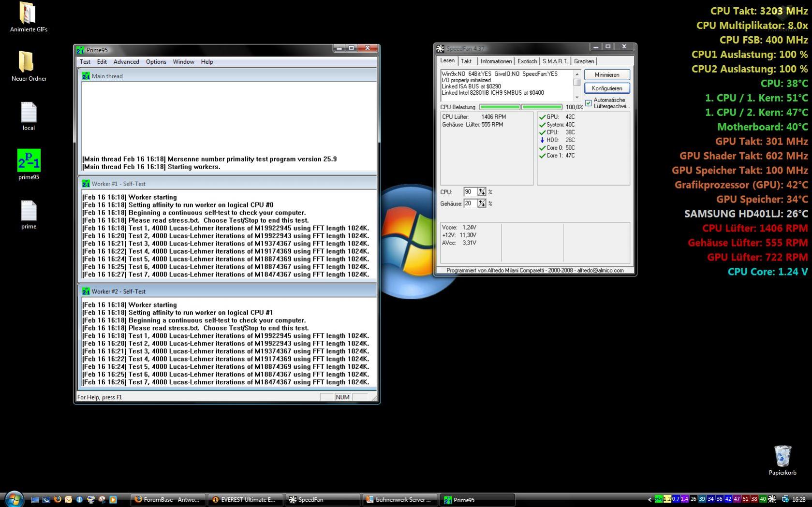Launch the prime95 desktop shortcut

click(29, 165)
